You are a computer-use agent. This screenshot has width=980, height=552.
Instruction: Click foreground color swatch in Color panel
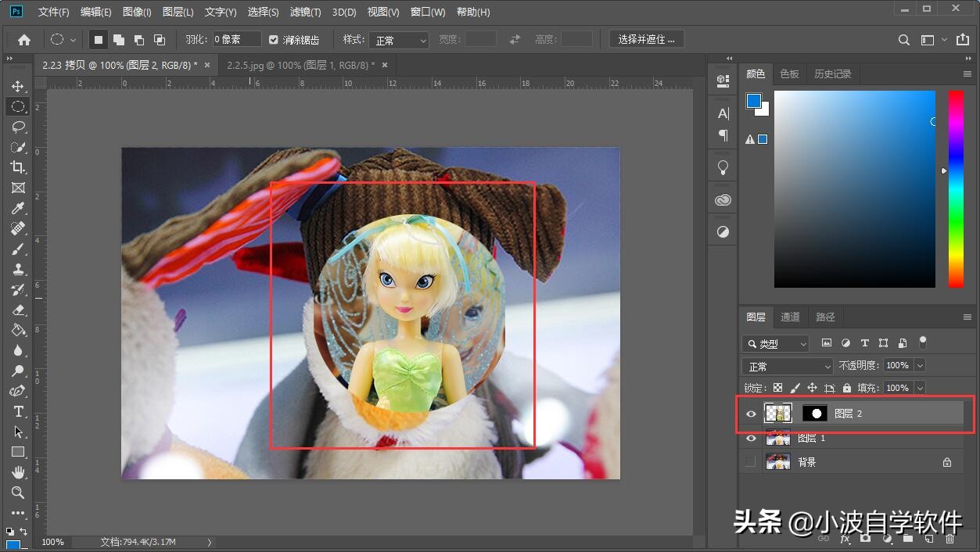754,101
